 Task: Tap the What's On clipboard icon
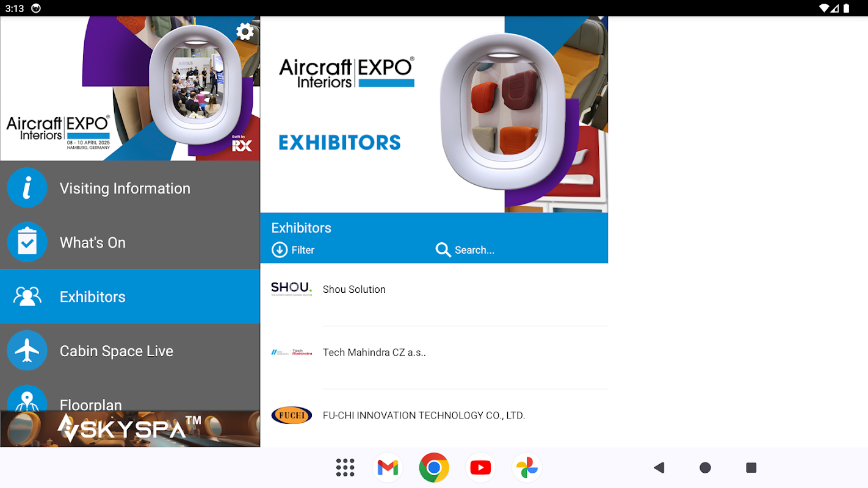pos(27,242)
